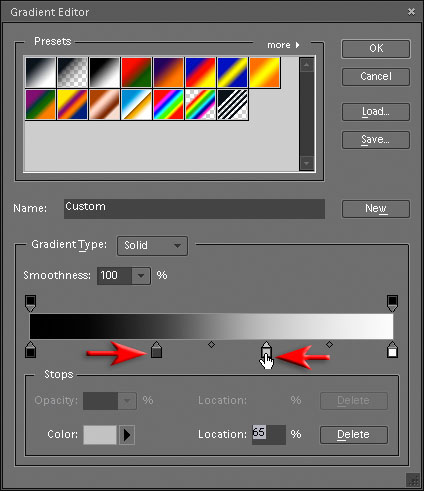The image size is (424, 491).
Task: Click into the Name field reading Custom
Action: 194,209
